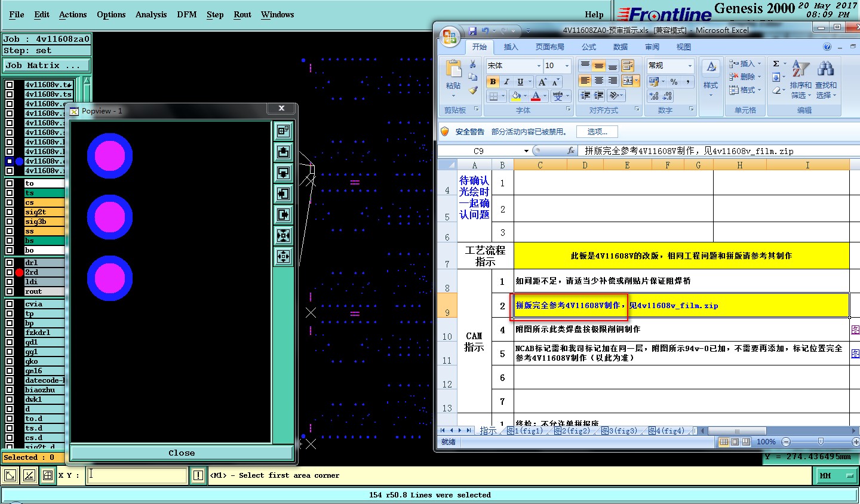Image resolution: width=860 pixels, height=504 pixels.
Task: Click Popview zoom-out expanding arrows icon
Action: (284, 256)
